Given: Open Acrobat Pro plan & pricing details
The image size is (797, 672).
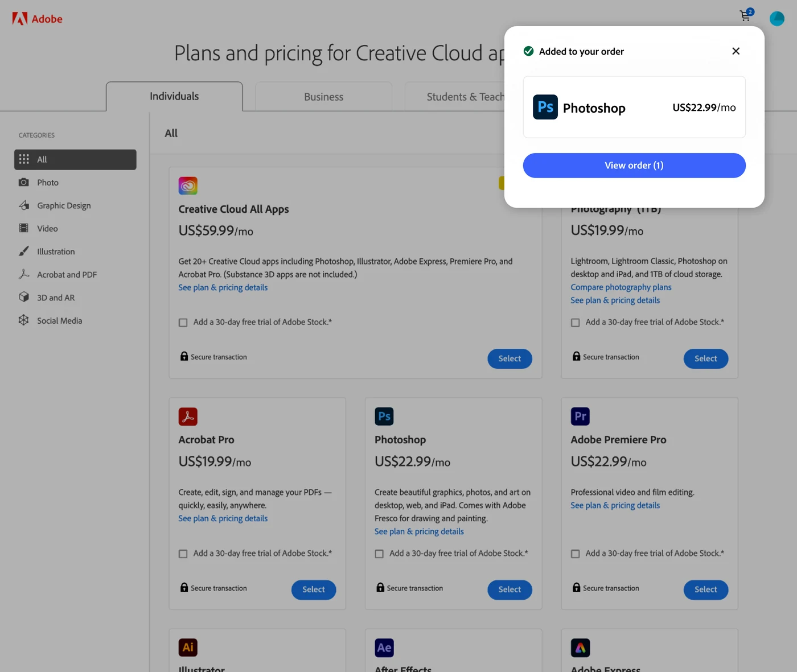Looking at the screenshot, I should 223,518.
